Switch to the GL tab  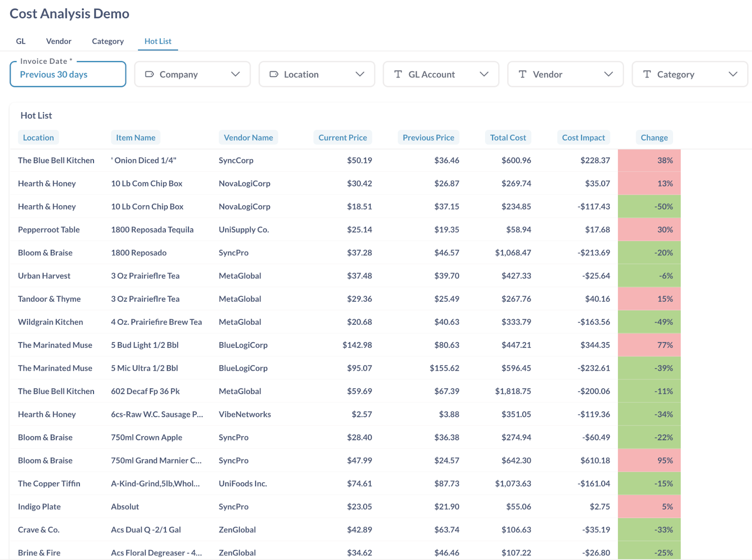(21, 41)
